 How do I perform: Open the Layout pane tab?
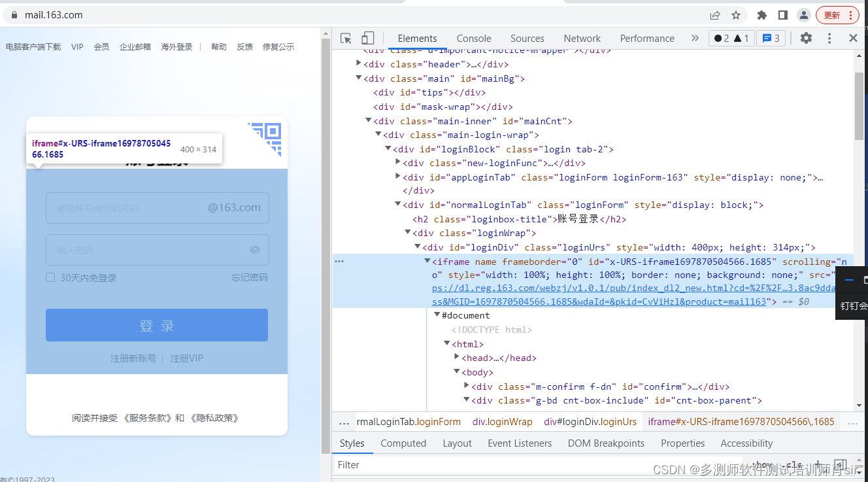click(457, 443)
